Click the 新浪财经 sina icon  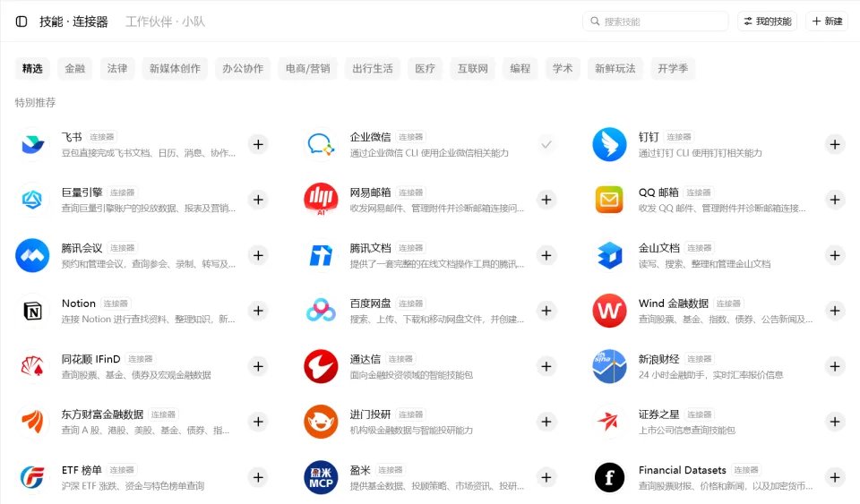(x=609, y=366)
